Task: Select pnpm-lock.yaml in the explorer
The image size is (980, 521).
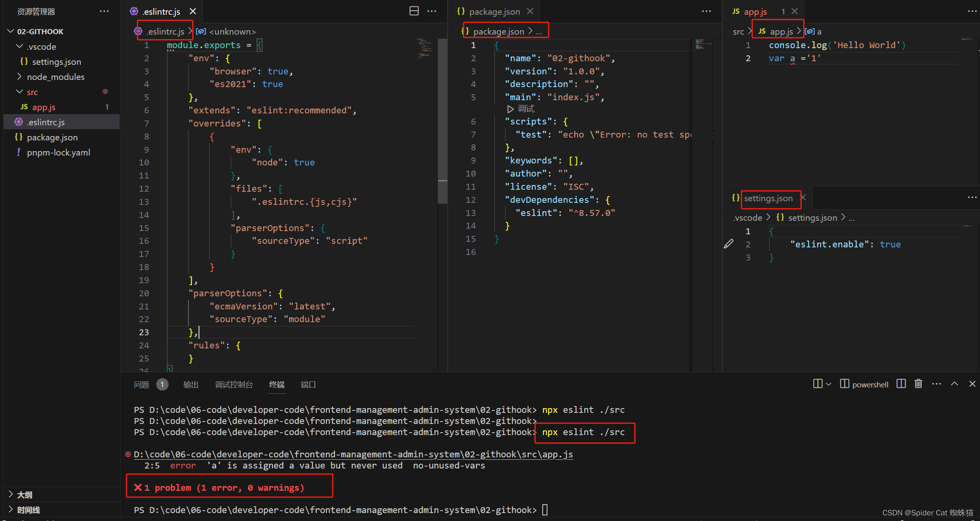Action: 61,152
